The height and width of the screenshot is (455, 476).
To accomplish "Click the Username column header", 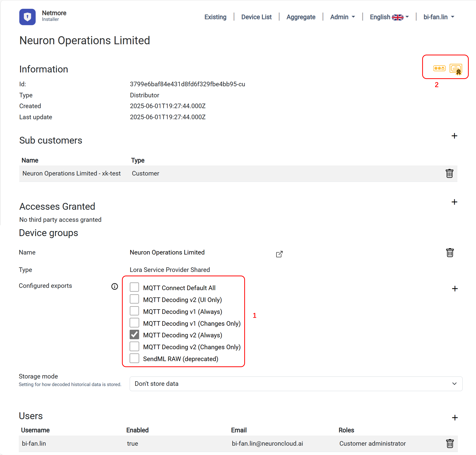I will [x=35, y=430].
